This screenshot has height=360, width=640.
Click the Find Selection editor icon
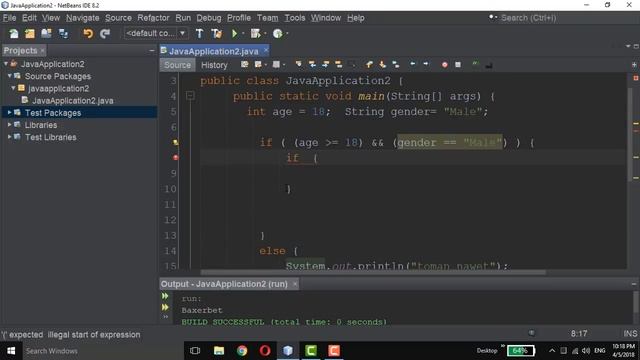click(299, 64)
